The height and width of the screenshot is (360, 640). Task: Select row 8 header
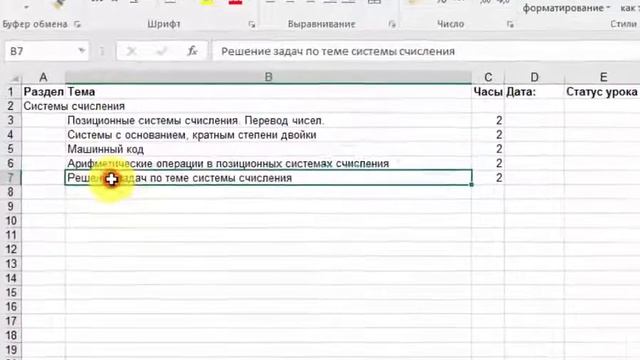click(x=11, y=192)
